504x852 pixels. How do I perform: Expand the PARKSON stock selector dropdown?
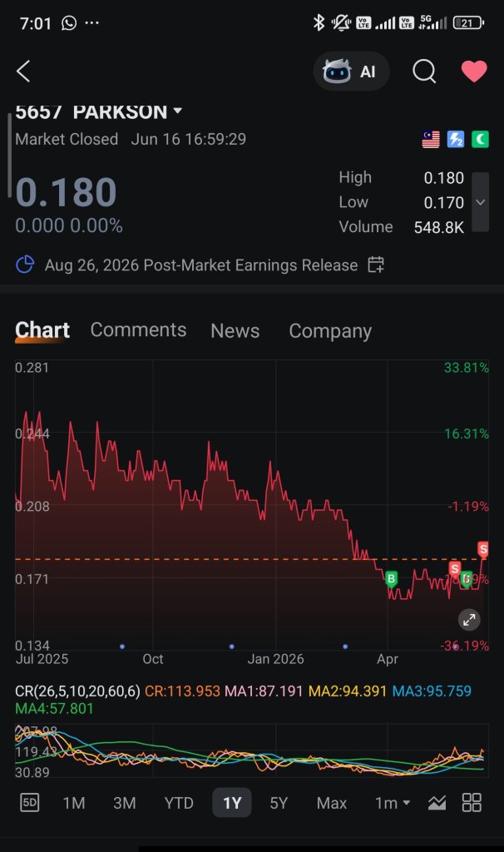click(x=177, y=111)
